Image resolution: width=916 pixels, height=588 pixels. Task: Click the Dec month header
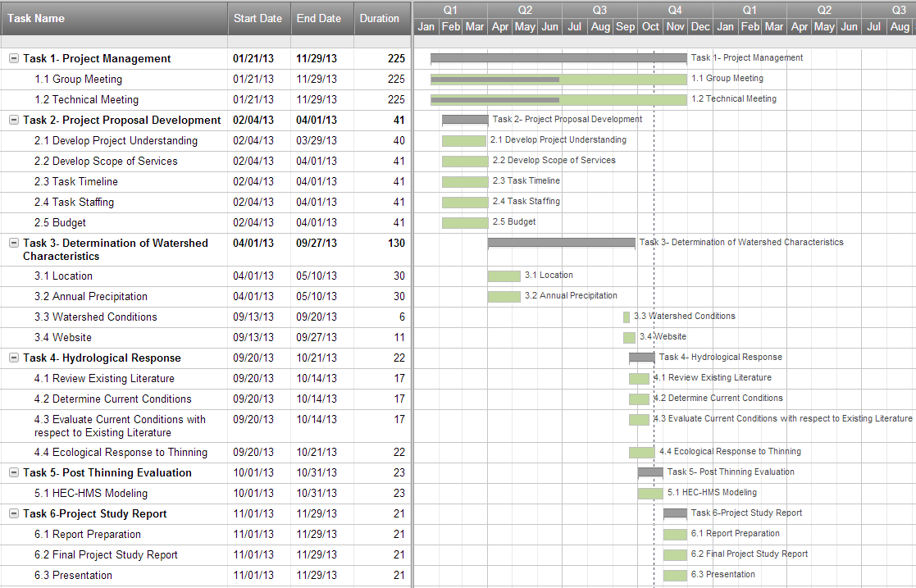(700, 27)
